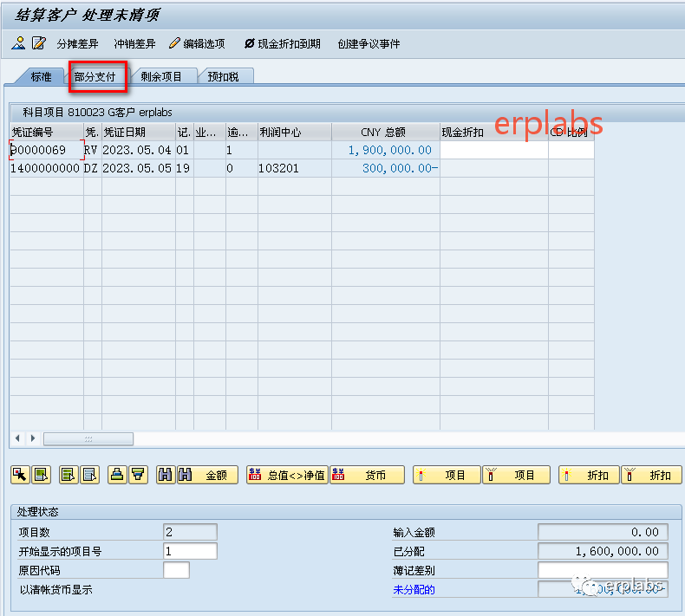
Task: Click the 凭证日期 column header
Action: pyautogui.click(x=139, y=133)
